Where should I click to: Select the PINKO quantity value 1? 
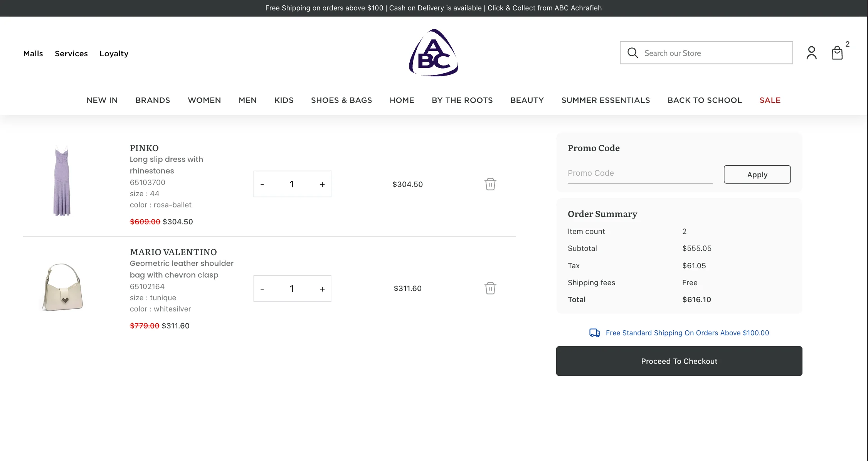[x=292, y=184]
